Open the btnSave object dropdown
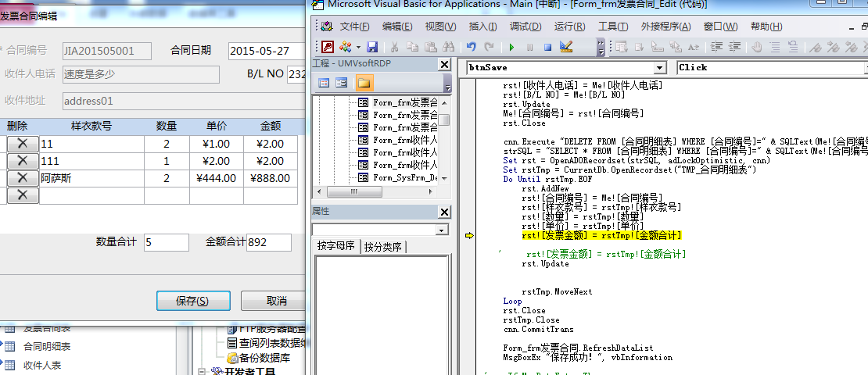868x375 pixels. pos(659,68)
